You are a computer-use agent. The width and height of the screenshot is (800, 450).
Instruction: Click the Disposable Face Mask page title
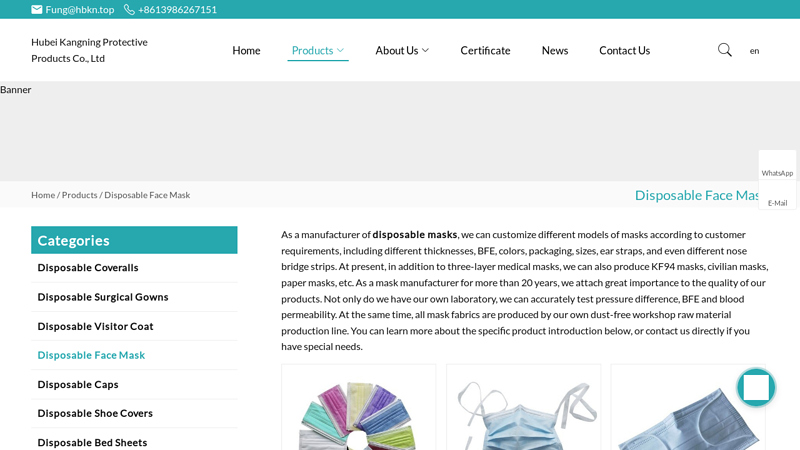[696, 195]
